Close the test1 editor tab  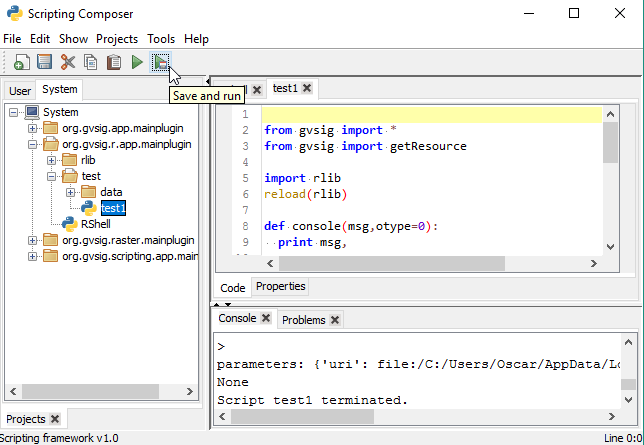(307, 88)
